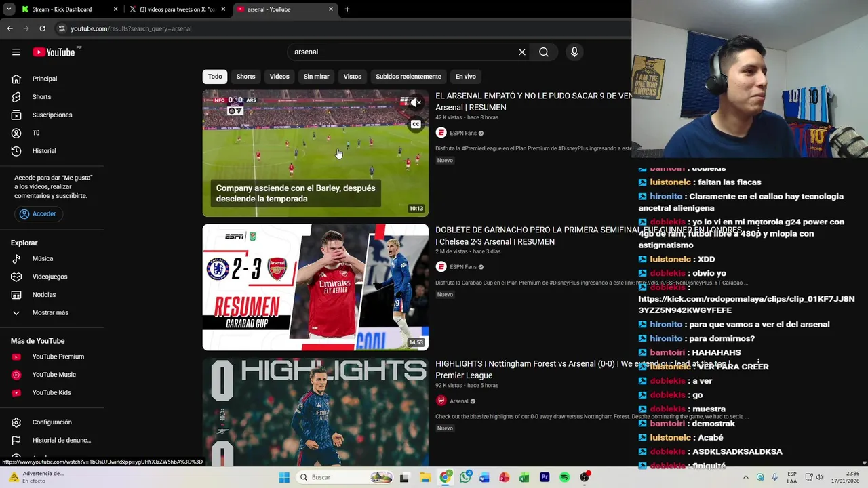868x488 pixels.
Task: Click the browser address bar URL
Action: tap(131, 28)
